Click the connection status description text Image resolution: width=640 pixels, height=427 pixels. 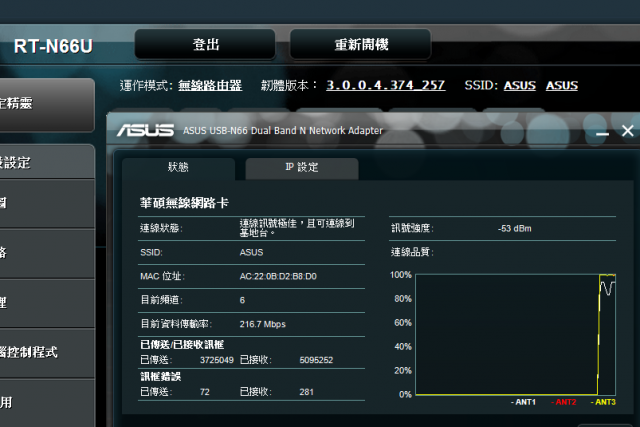(297, 228)
